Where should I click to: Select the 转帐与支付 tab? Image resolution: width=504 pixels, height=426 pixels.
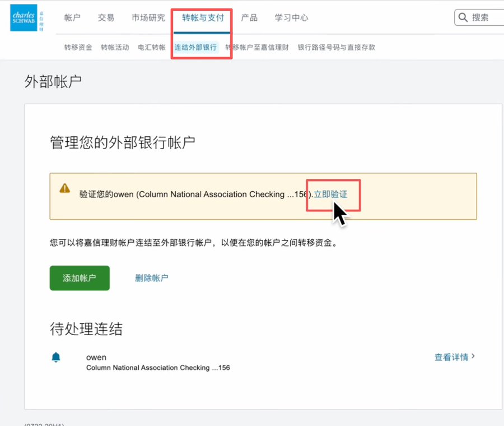pyautogui.click(x=203, y=18)
